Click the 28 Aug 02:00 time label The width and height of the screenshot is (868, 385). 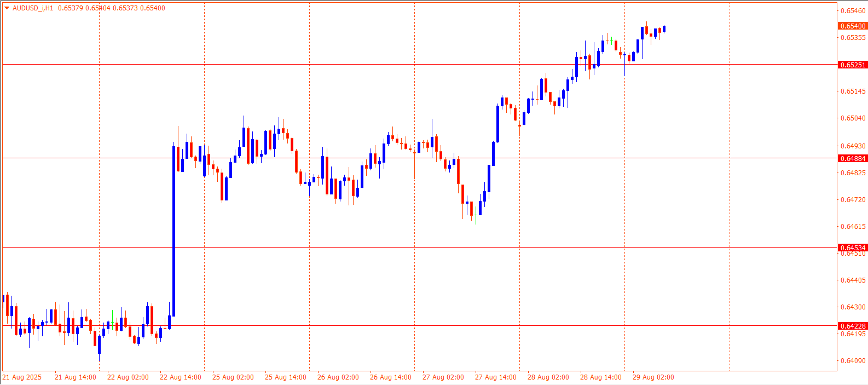click(x=548, y=377)
